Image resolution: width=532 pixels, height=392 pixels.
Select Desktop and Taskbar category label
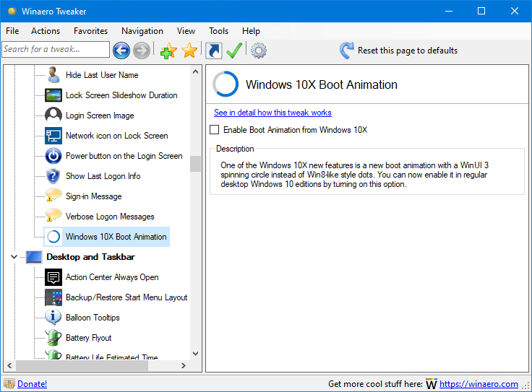pos(90,257)
